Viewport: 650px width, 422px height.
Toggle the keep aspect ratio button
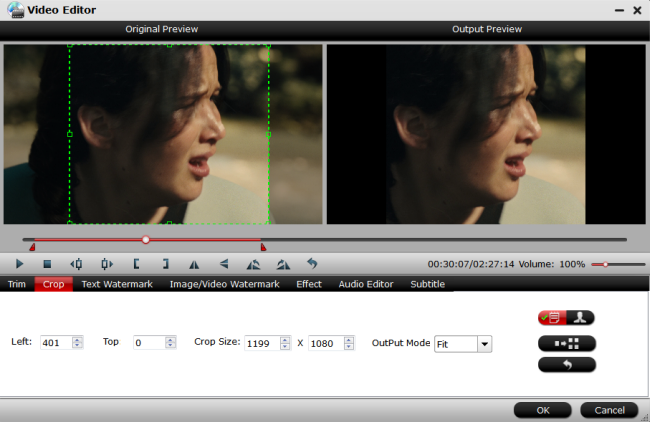click(566, 342)
